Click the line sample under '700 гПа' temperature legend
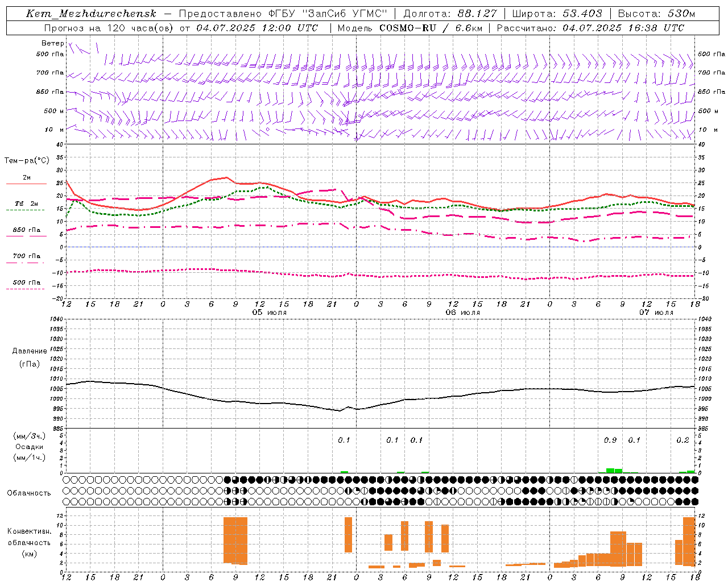 (x=25, y=263)
